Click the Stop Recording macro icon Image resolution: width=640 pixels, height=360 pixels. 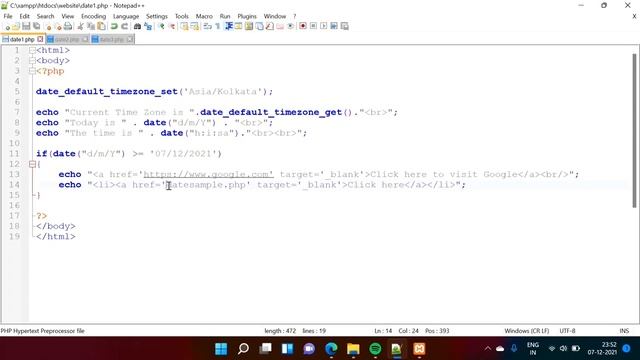313,27
